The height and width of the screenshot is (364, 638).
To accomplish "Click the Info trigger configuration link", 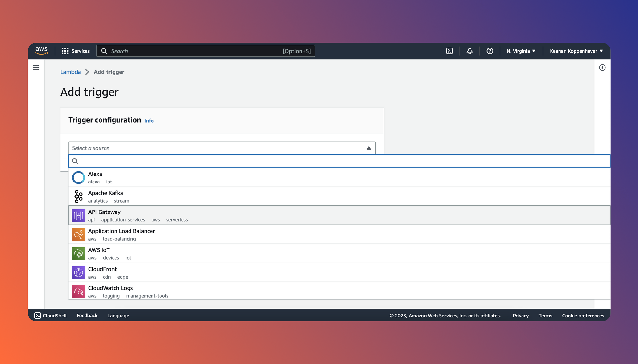I will (x=149, y=121).
